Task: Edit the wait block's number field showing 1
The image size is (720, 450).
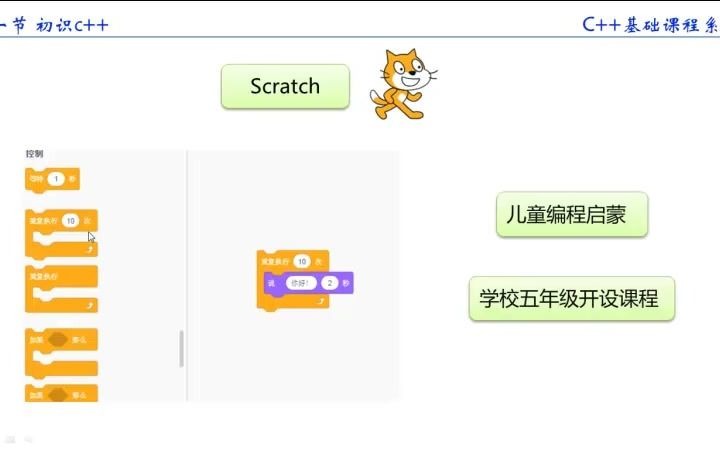Action: (x=56, y=179)
